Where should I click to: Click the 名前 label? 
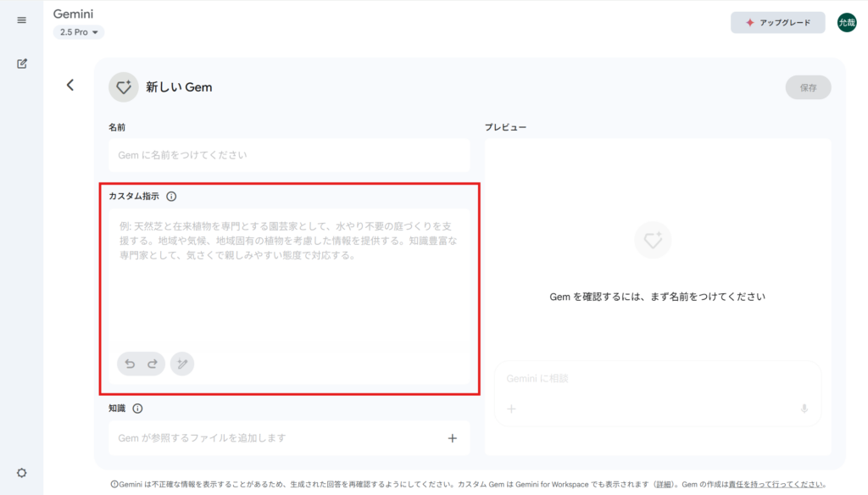117,127
